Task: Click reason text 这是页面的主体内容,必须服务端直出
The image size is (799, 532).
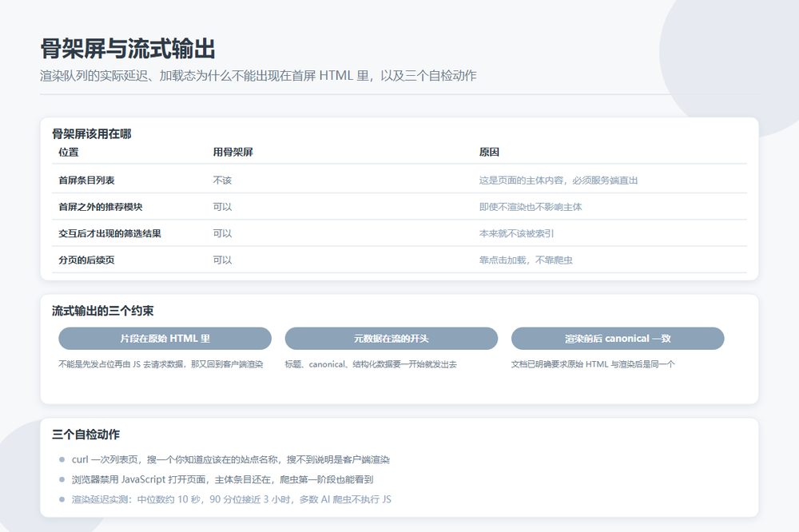Action: click(559, 181)
